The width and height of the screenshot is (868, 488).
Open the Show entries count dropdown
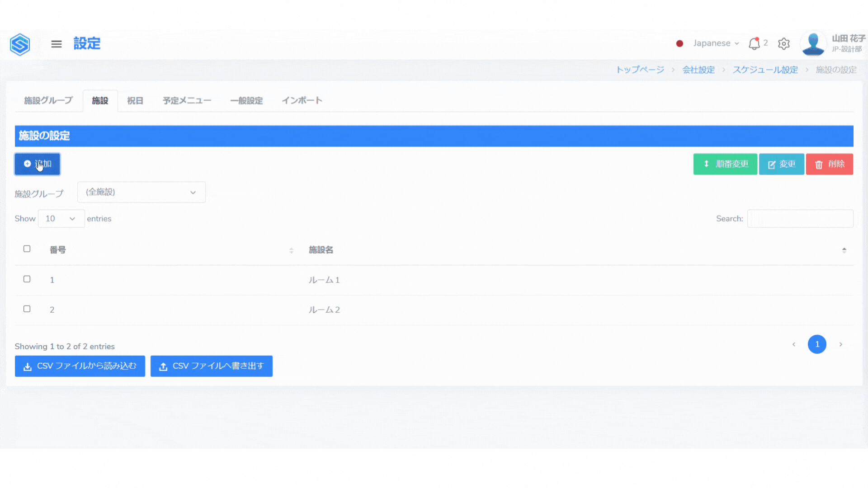61,219
